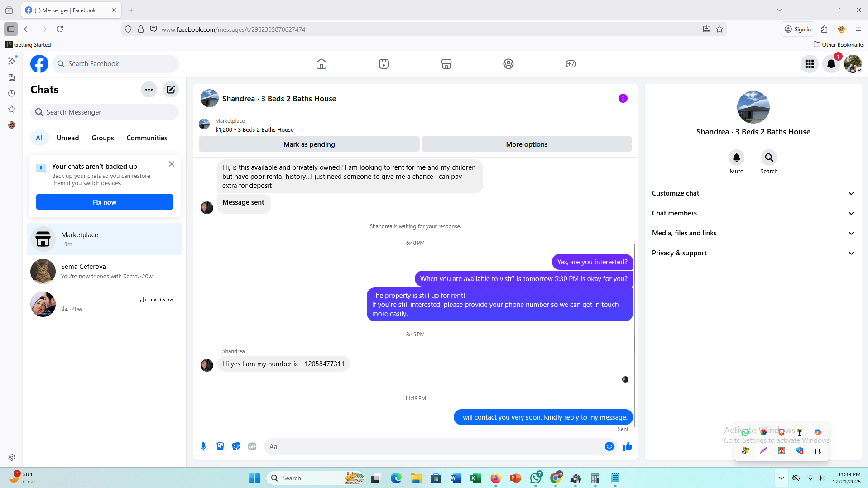Go to Facebook Home icon

coord(321,64)
